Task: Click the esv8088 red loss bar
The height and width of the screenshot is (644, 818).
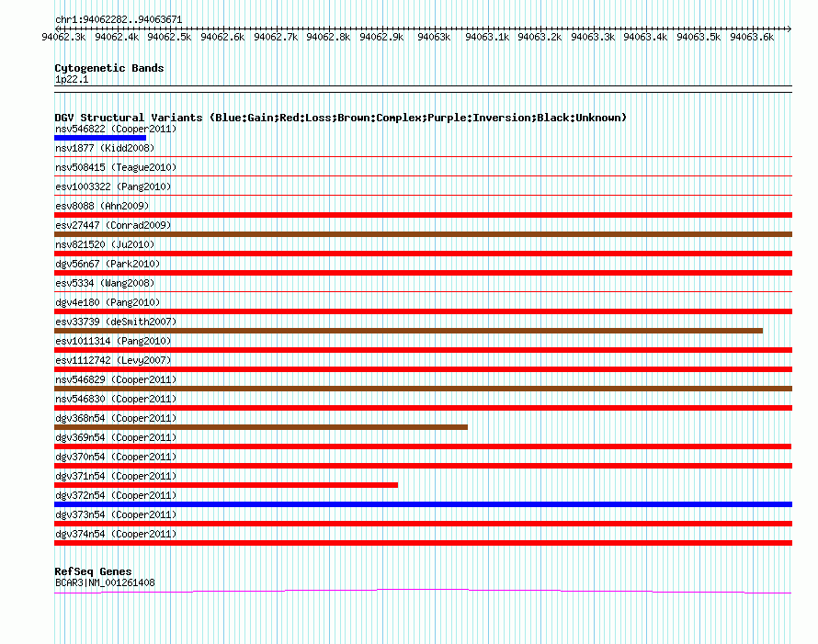Action: pyautogui.click(x=423, y=215)
